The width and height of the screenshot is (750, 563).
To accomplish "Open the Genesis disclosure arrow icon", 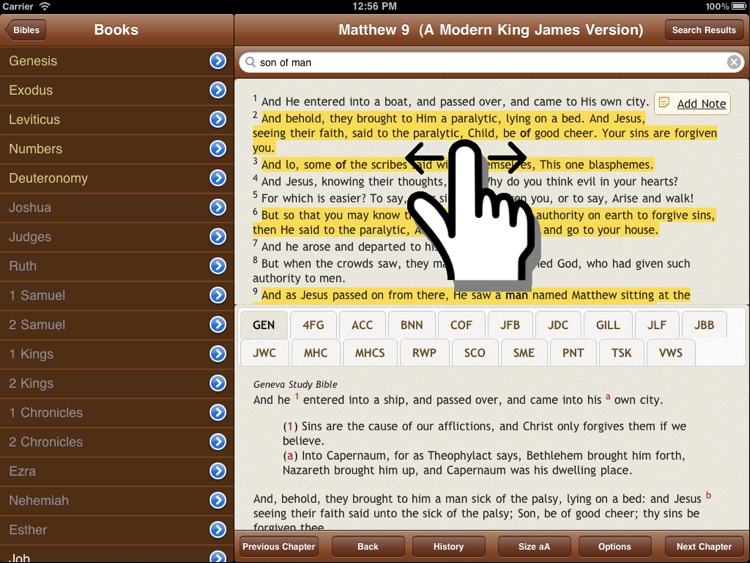I will coord(218,61).
